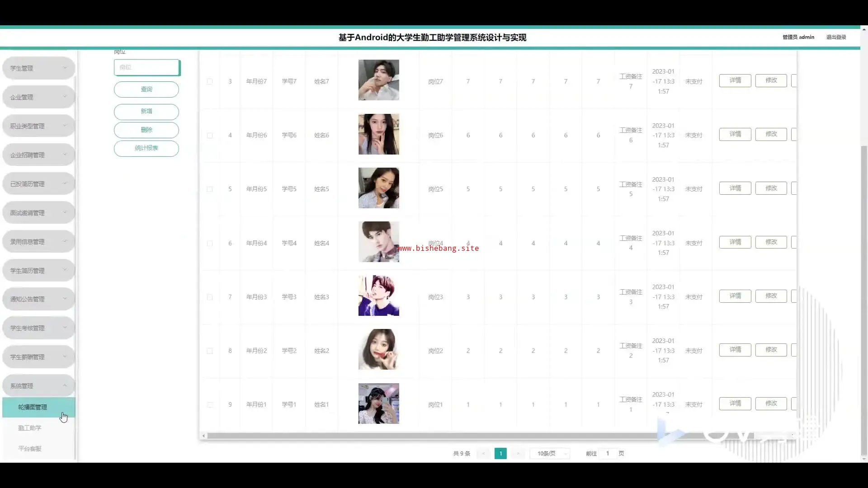The height and width of the screenshot is (488, 868).
Task: Open photo thumbnail of 姓名2 row
Action: [378, 349]
